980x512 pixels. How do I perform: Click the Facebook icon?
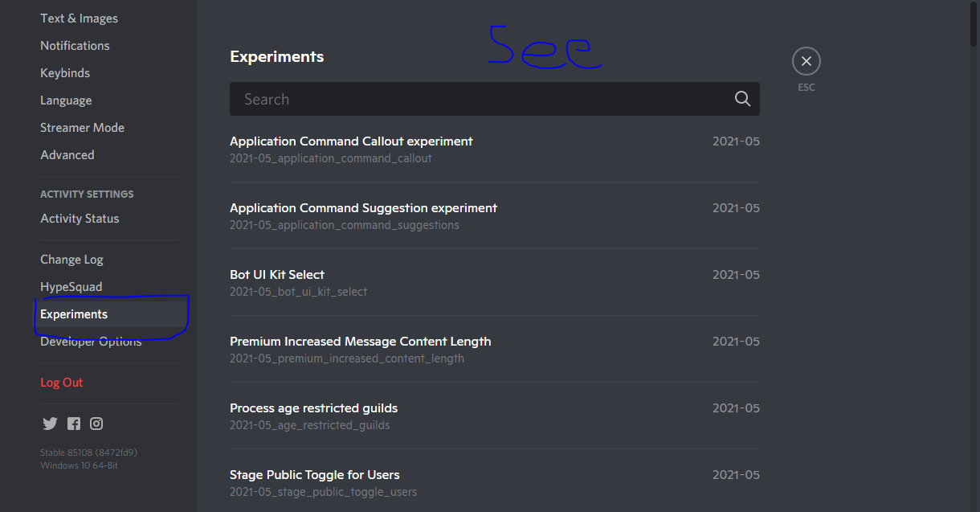[x=73, y=424]
